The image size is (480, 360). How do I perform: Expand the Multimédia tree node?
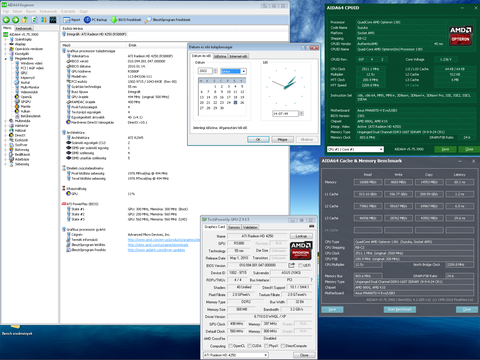click(6, 121)
